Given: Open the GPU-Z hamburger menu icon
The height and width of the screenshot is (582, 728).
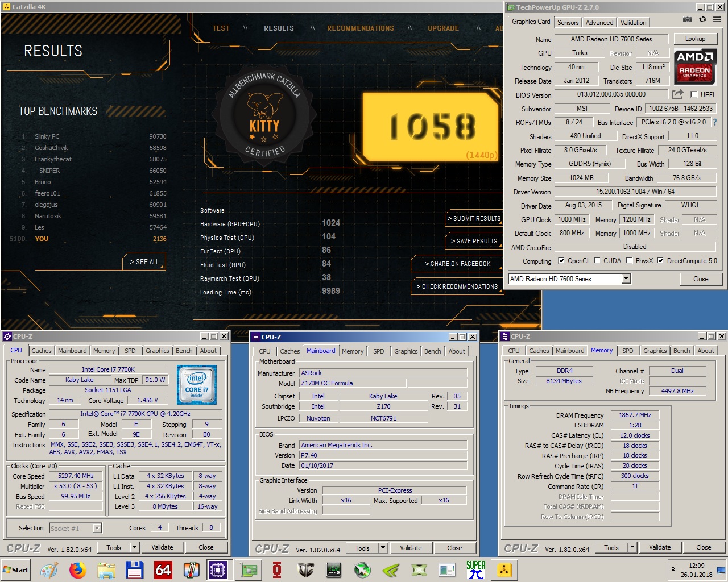Looking at the screenshot, I should click(717, 19).
